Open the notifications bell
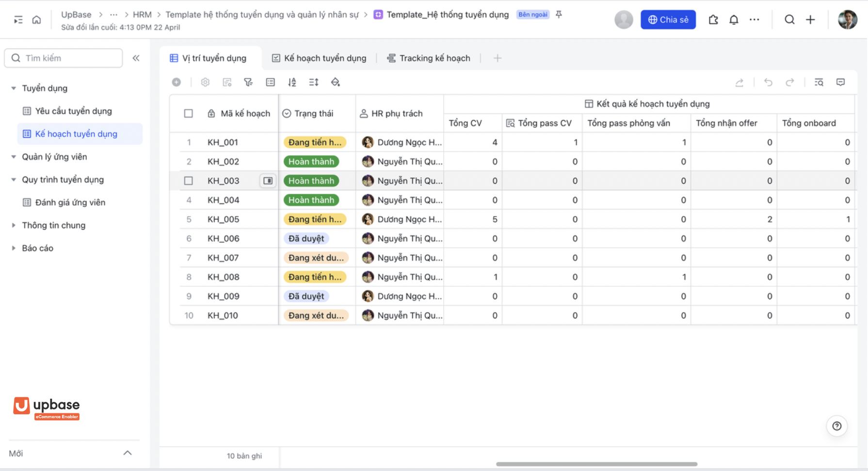 click(734, 20)
